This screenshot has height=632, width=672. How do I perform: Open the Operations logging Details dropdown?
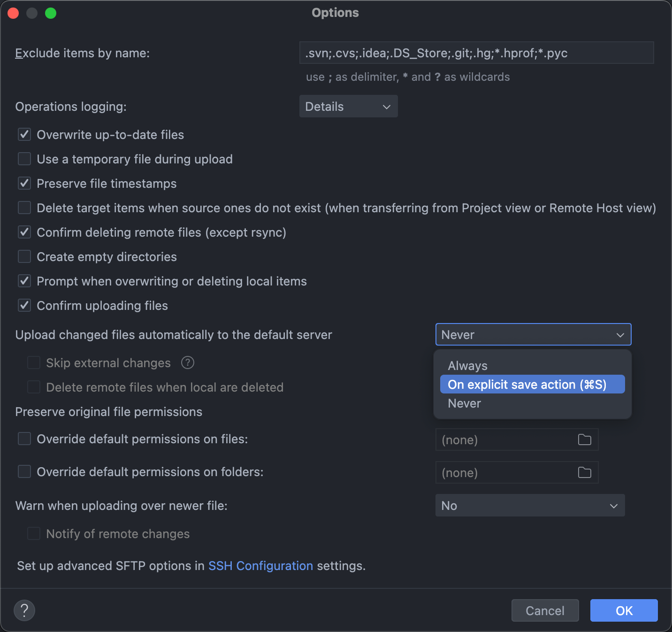coord(349,107)
